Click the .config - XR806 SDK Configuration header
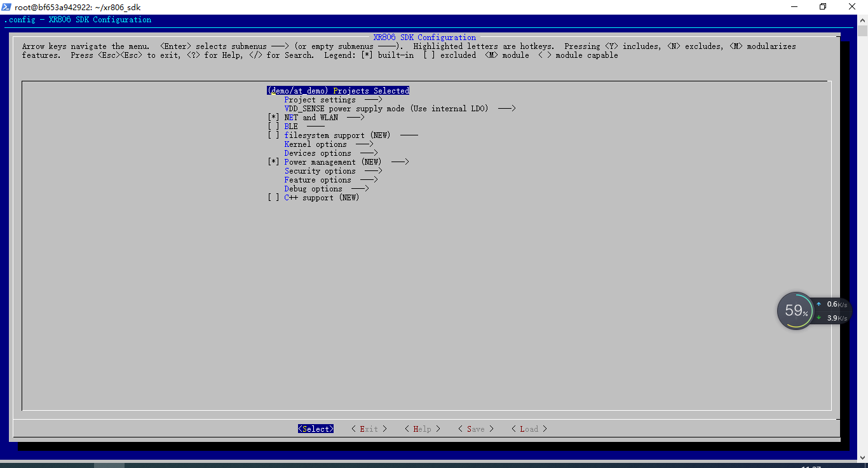This screenshot has width=868, height=468. point(78,20)
